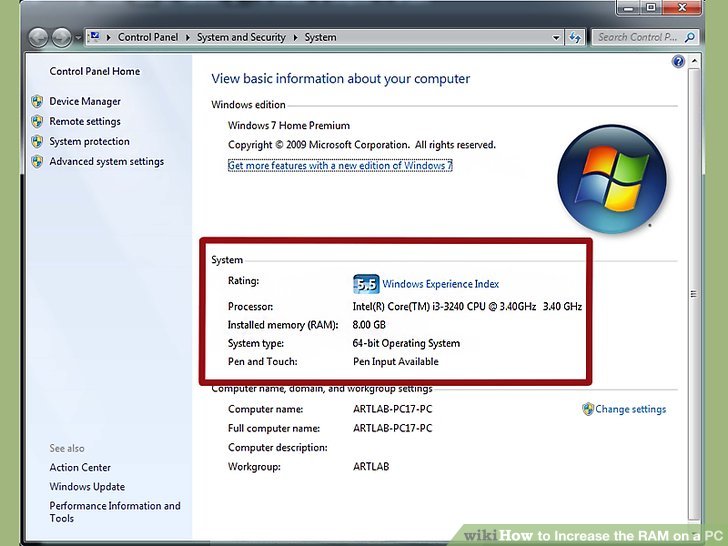
Task: Click the View basic information heading
Action: (x=340, y=79)
